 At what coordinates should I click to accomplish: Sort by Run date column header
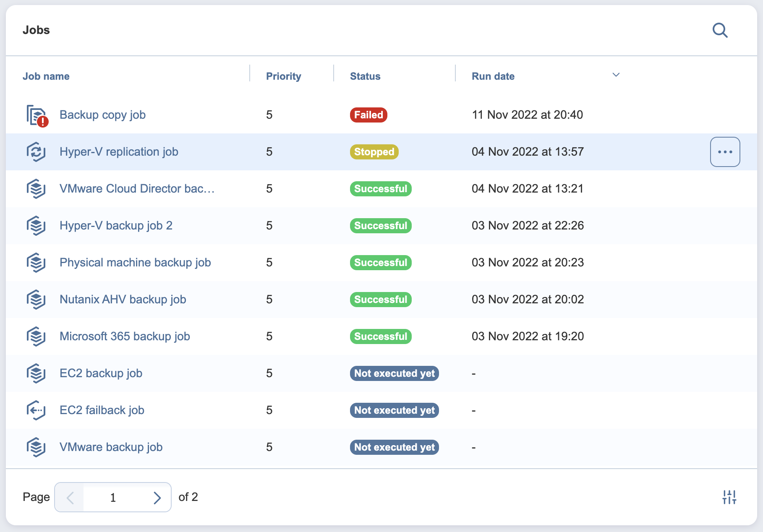(x=493, y=76)
